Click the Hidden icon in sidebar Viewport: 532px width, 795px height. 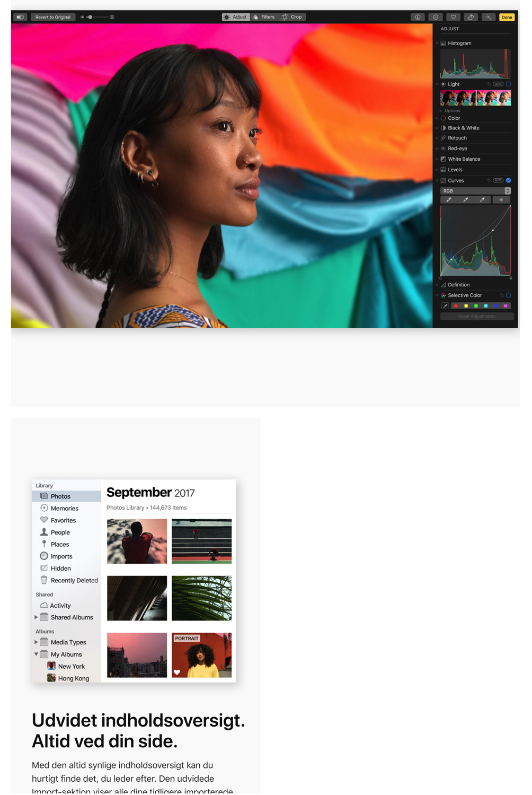44,568
